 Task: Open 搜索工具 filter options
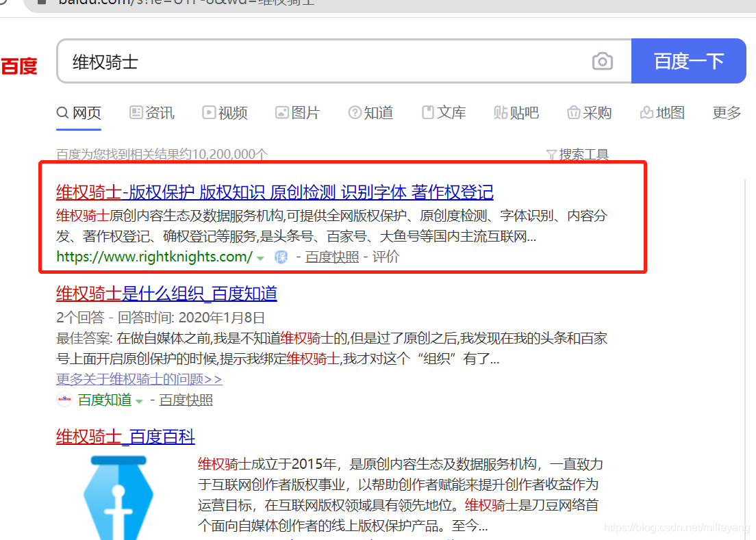pos(577,155)
